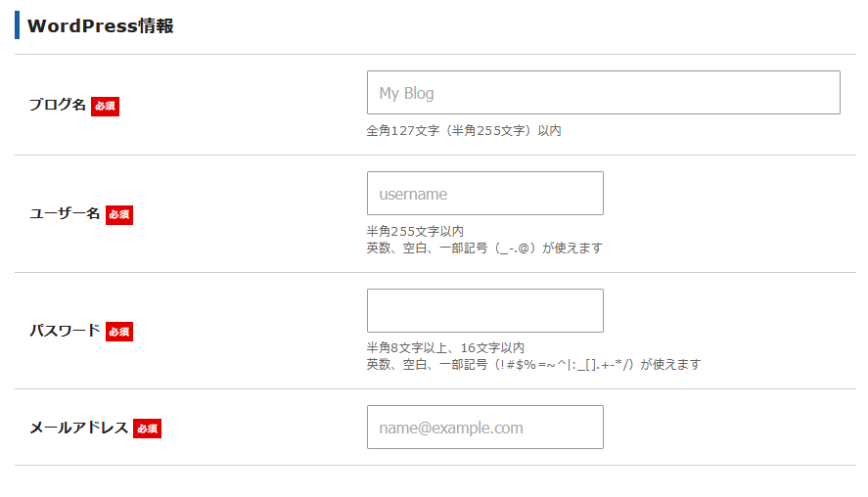Click the blue accent bar beside WordPress情報
The height and width of the screenshot is (497, 868).
pos(18,24)
